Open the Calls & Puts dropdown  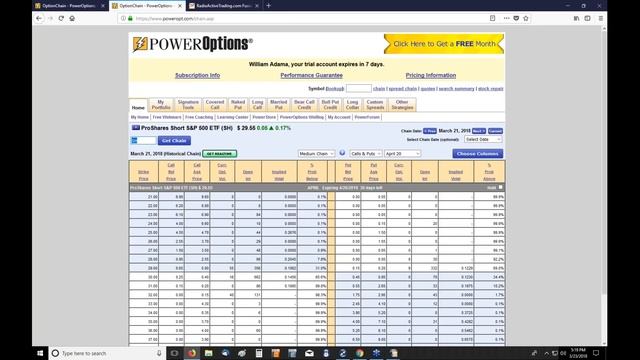(x=366, y=153)
